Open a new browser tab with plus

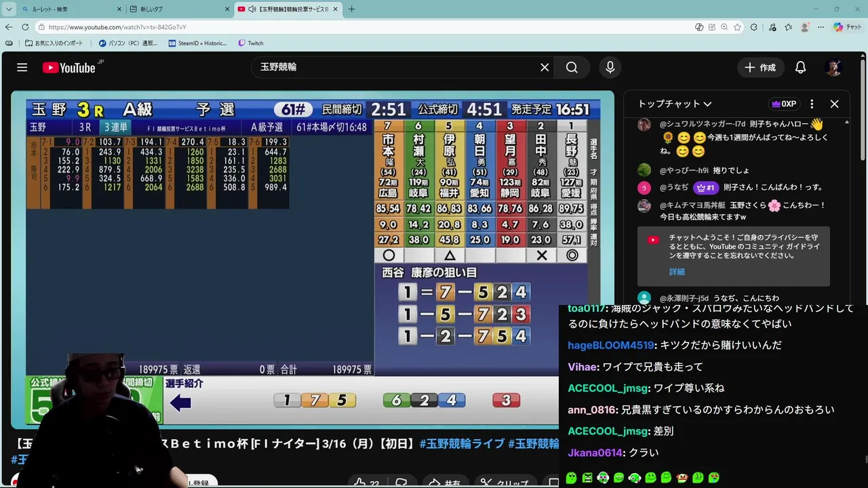point(351,9)
